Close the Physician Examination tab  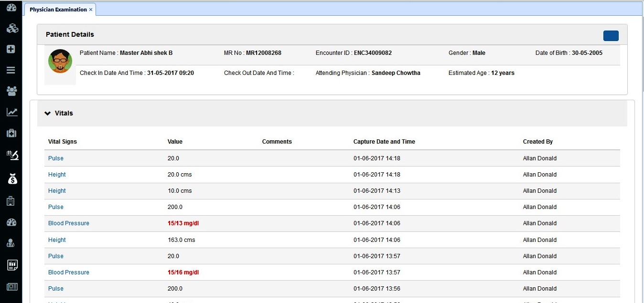tap(91, 10)
